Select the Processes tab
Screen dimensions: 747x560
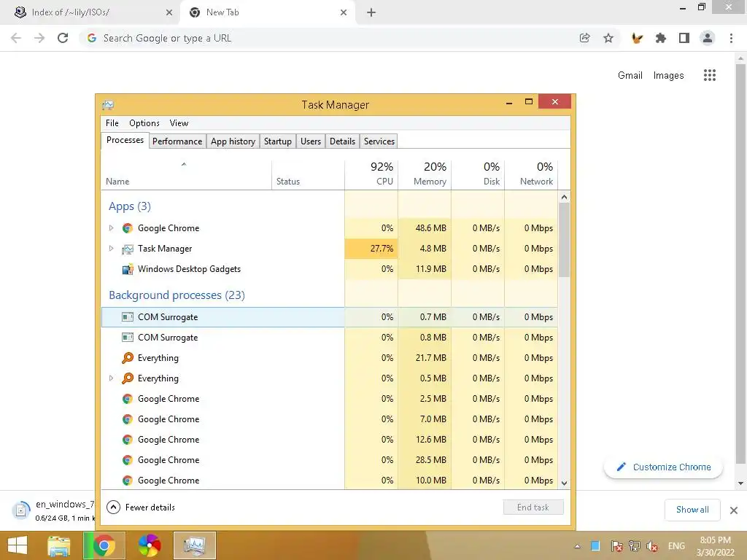click(x=125, y=140)
